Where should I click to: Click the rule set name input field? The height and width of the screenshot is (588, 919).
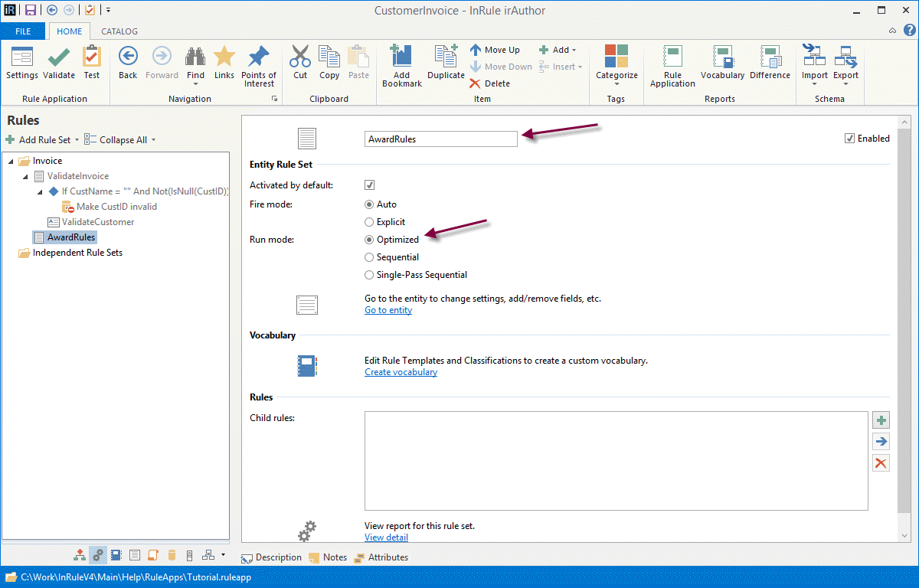(x=440, y=139)
